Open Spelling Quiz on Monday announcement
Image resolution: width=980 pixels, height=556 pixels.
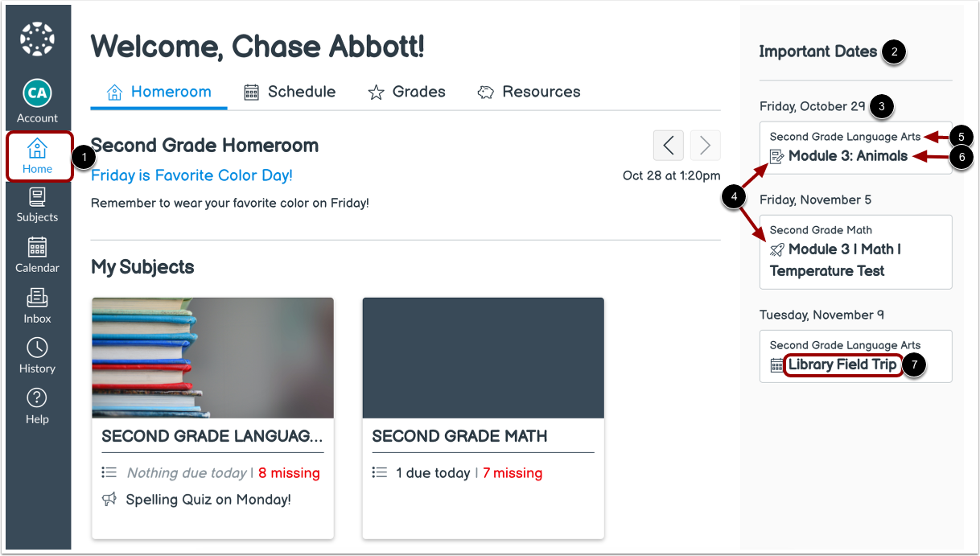point(208,500)
